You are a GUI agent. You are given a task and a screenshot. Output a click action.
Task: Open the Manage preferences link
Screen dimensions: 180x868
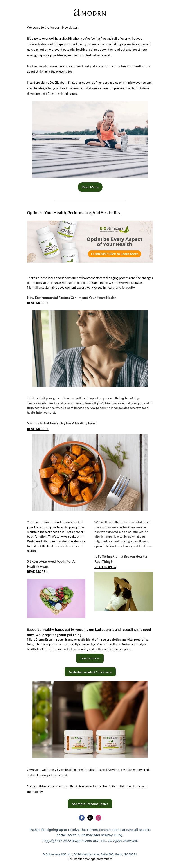click(x=99, y=859)
